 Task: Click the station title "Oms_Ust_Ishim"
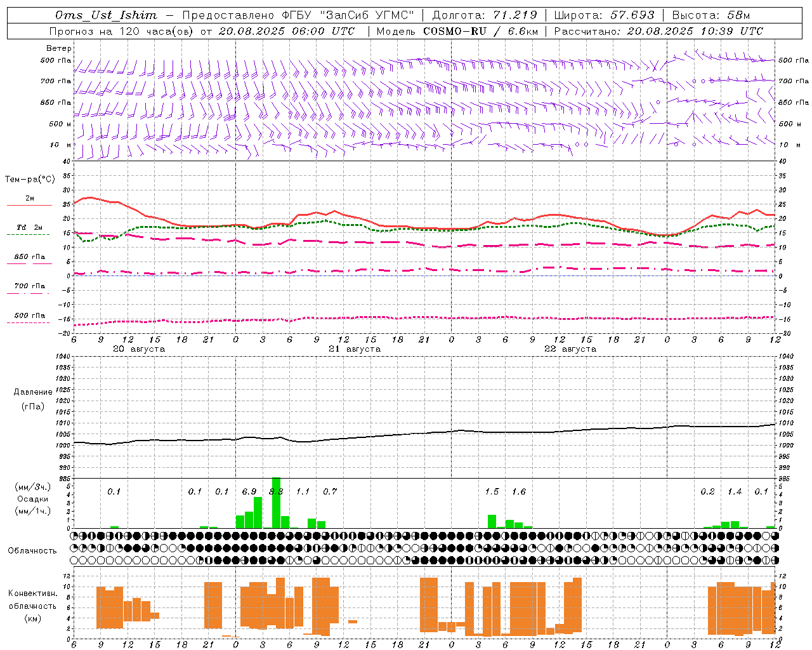point(106,15)
